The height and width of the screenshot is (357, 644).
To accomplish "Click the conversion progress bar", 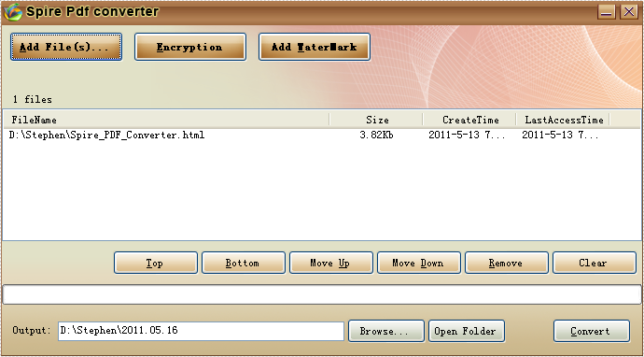I will coord(322,294).
